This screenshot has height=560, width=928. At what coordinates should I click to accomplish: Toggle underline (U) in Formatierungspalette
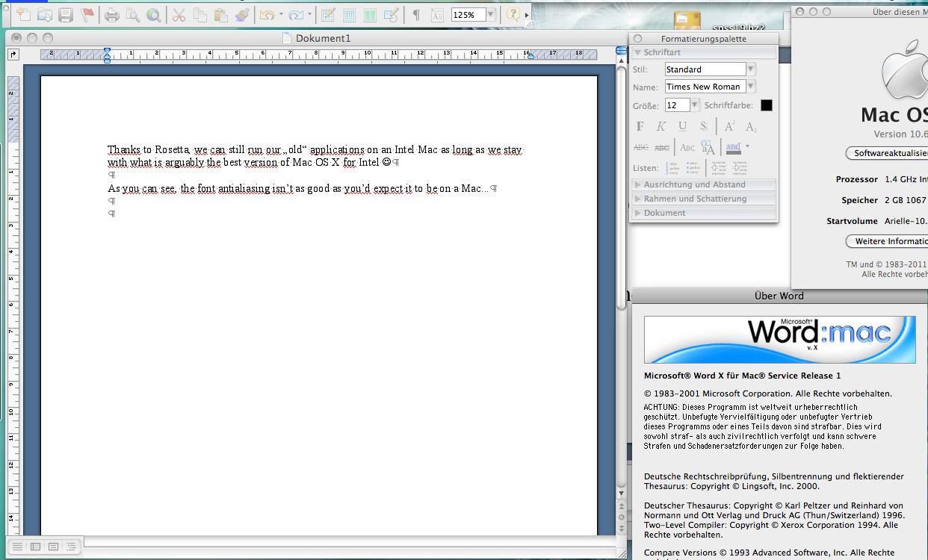[x=682, y=126]
